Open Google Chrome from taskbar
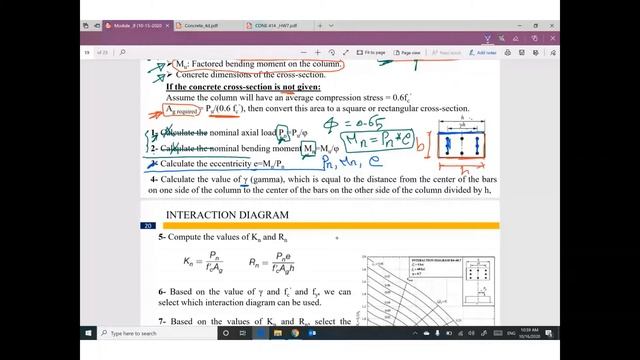 coord(295,333)
